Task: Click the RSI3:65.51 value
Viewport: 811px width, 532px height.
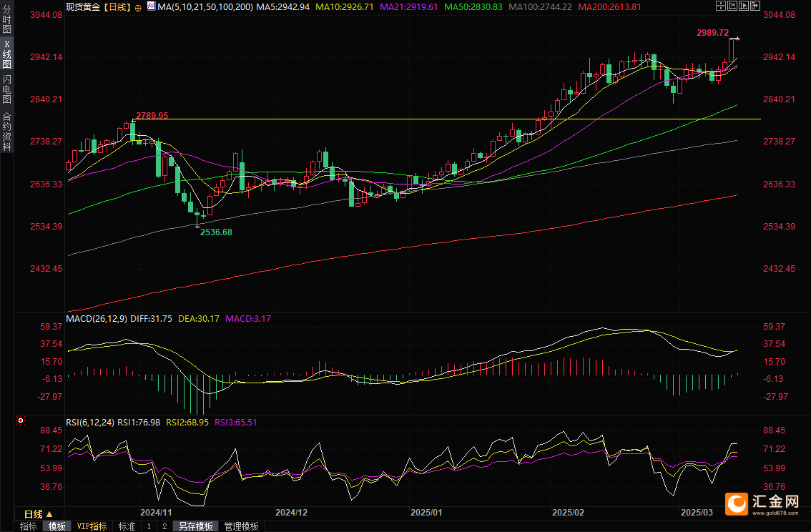Action: pyautogui.click(x=236, y=423)
